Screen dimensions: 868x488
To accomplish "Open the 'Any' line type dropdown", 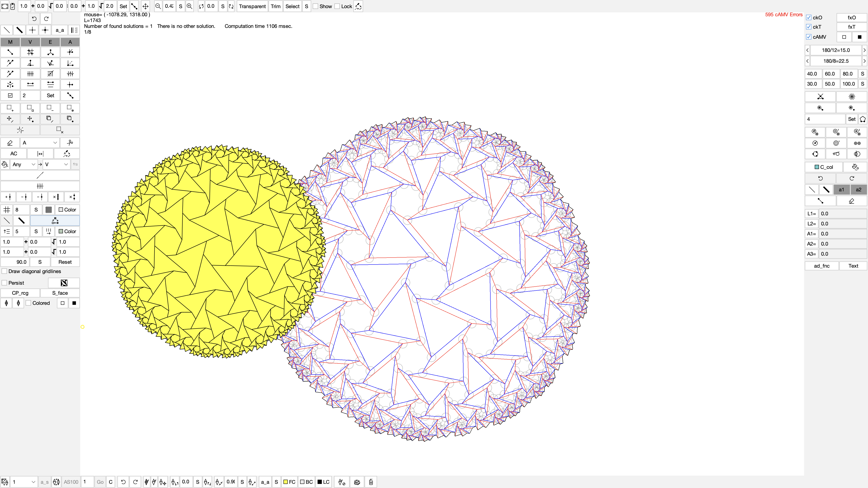I will pyautogui.click(x=24, y=164).
